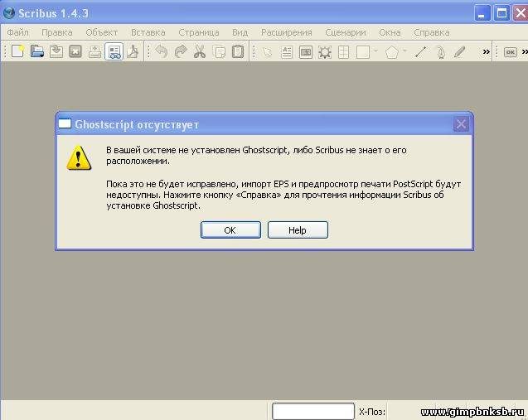This screenshot has width=528, height=420.
Task: Click the status bar input field
Action: click(x=313, y=411)
